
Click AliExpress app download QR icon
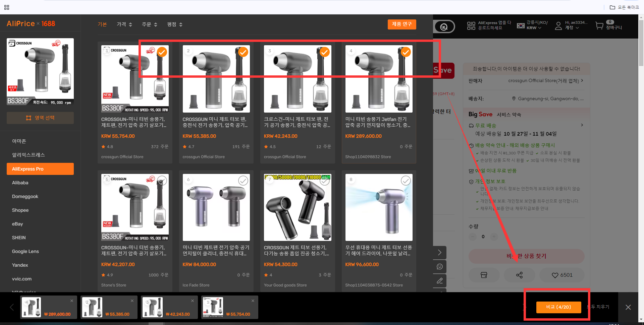pos(471,25)
